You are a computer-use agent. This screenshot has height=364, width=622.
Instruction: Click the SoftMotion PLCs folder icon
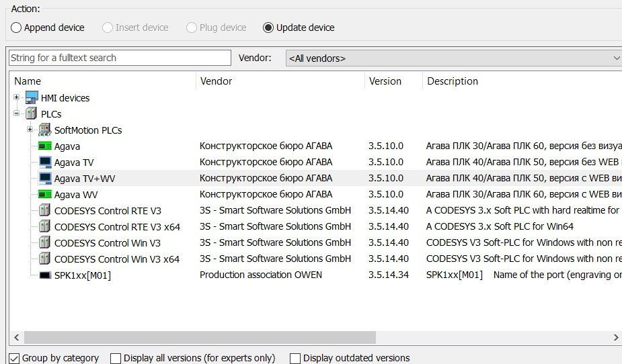[45, 130]
